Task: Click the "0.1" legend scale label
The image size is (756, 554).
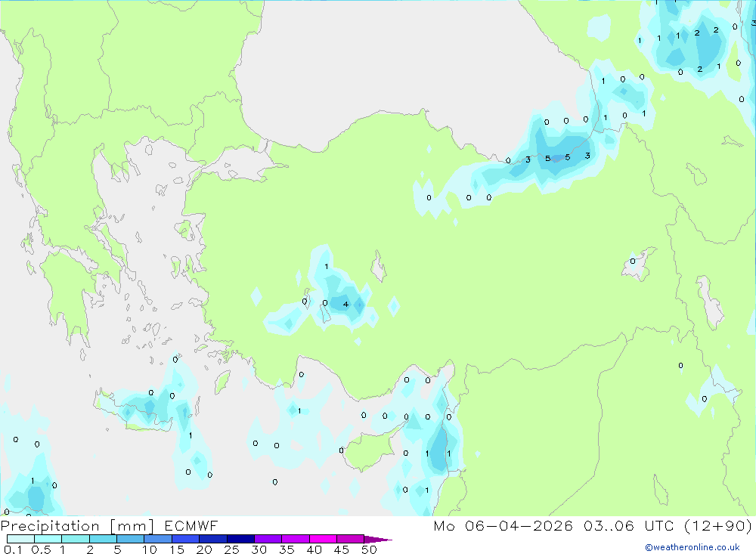Action: click(x=13, y=549)
